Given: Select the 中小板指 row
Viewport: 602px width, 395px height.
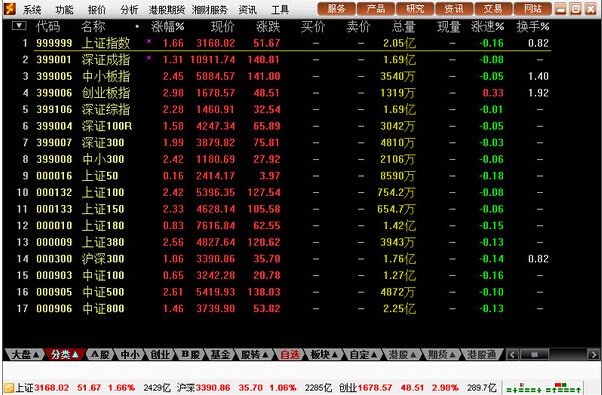Looking at the screenshot, I should tap(284, 76).
